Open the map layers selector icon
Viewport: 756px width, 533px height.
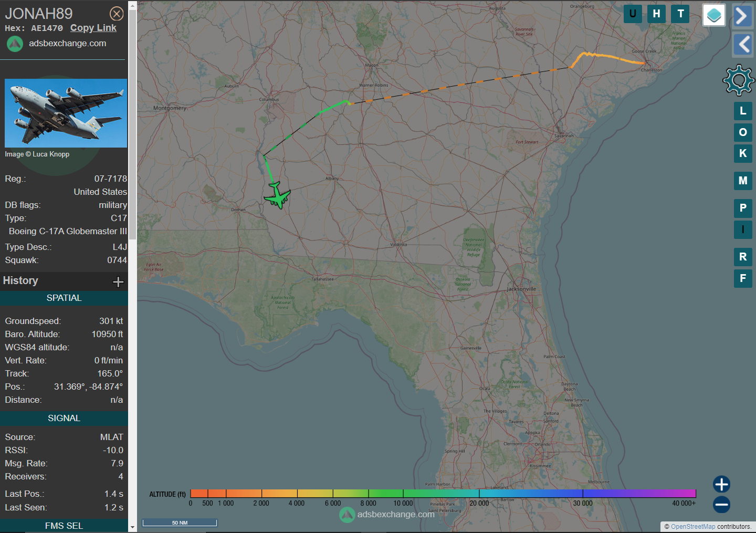coord(714,15)
